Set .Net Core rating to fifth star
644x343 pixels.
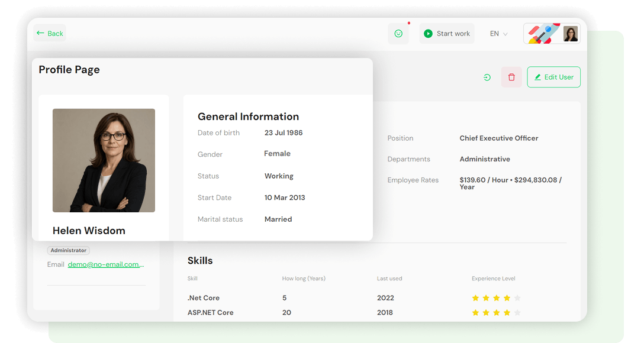(x=517, y=298)
